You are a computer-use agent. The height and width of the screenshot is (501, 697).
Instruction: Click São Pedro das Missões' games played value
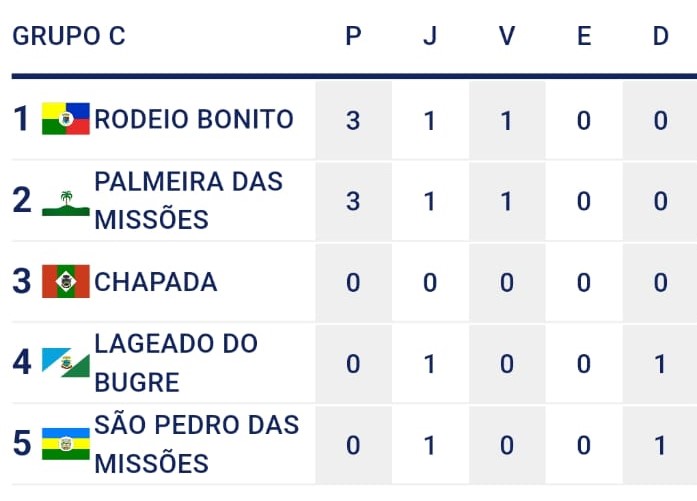click(x=430, y=445)
